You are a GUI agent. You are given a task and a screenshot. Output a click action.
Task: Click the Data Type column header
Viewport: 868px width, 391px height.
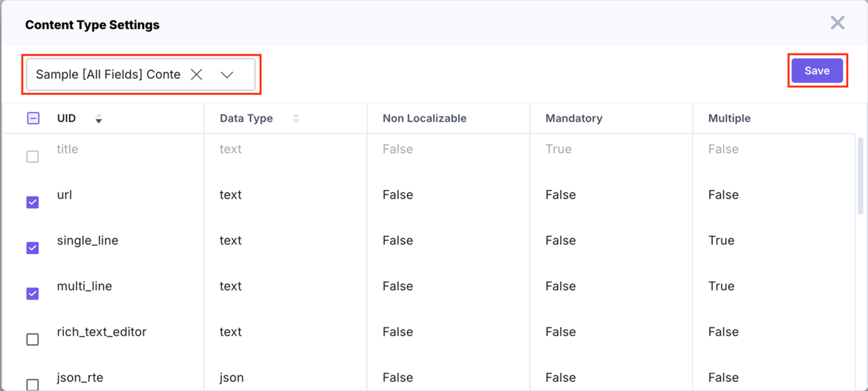coord(246,118)
